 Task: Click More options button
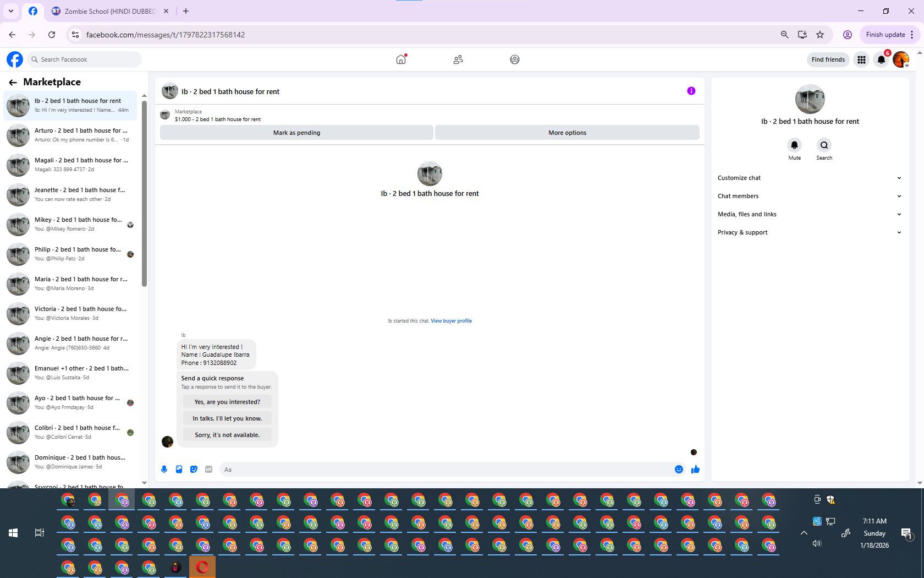(567, 133)
